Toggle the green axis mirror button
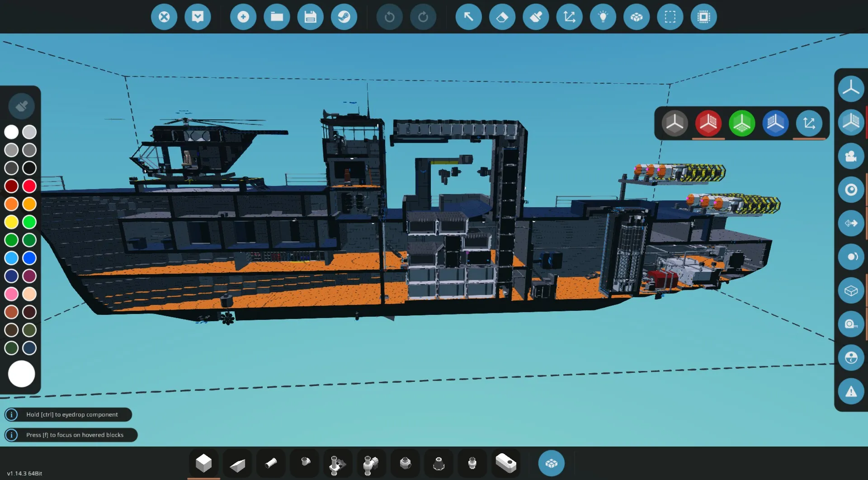 click(x=742, y=123)
